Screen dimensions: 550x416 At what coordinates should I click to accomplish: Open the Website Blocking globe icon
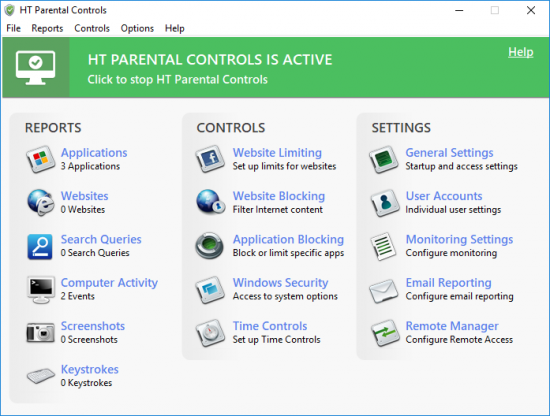pos(210,202)
